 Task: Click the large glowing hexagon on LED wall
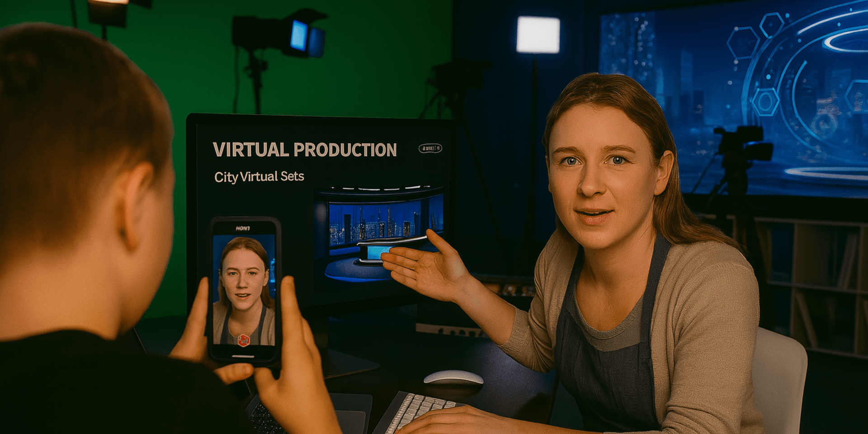coord(765,102)
